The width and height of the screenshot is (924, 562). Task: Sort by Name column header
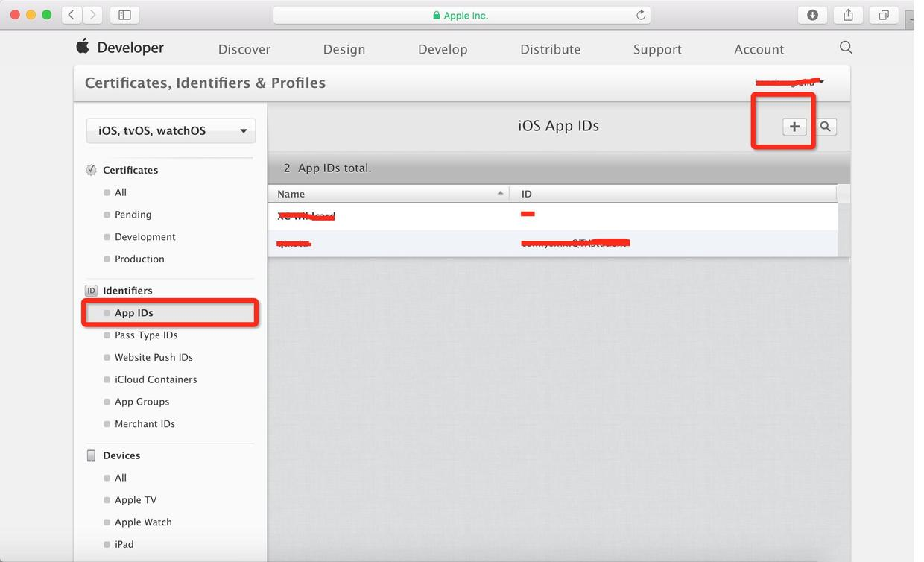coord(388,194)
